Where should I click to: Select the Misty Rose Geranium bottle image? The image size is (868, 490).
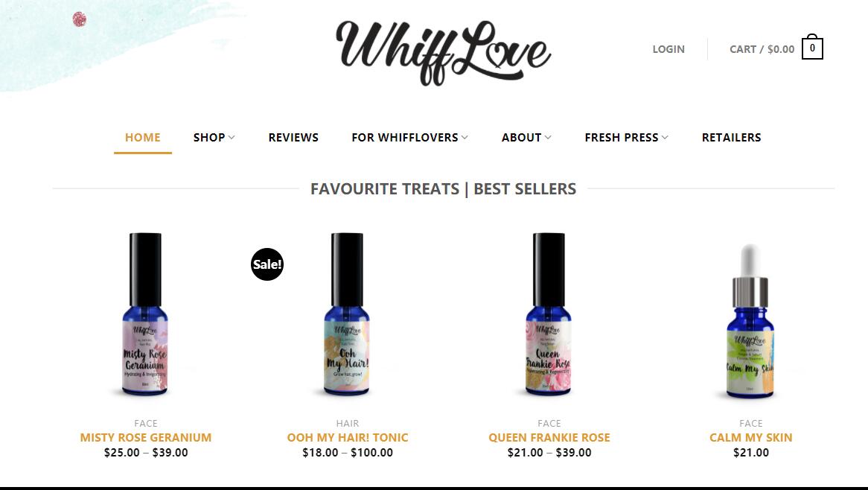[x=145, y=314]
